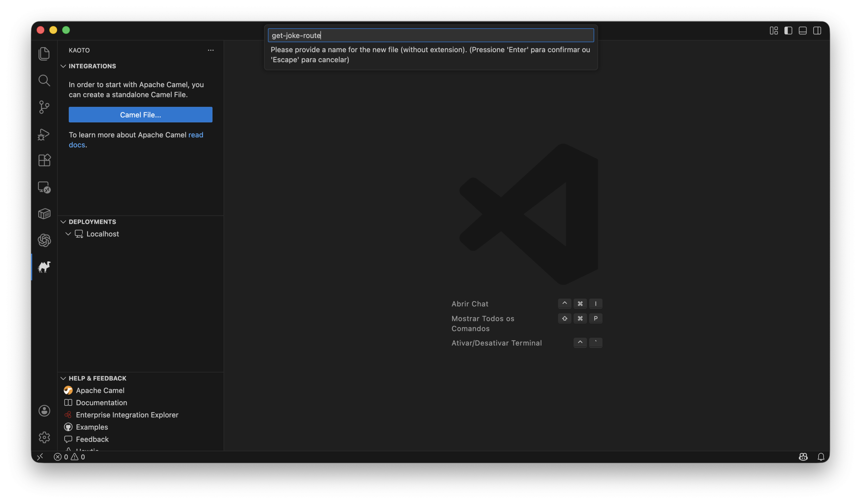Toggle the primary side bar visibility

(x=788, y=31)
